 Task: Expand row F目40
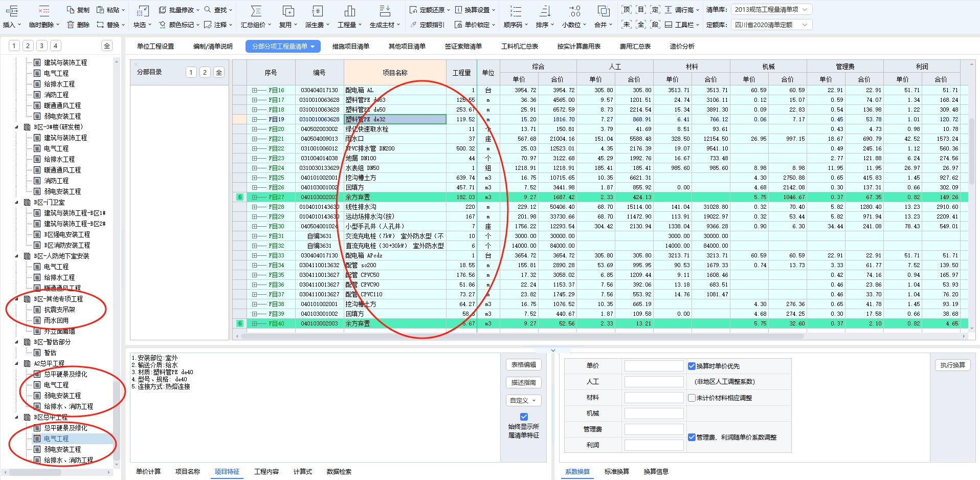point(254,323)
